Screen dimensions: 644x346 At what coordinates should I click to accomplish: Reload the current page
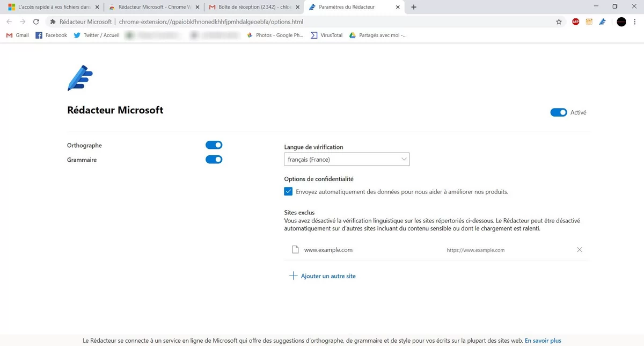(36, 22)
